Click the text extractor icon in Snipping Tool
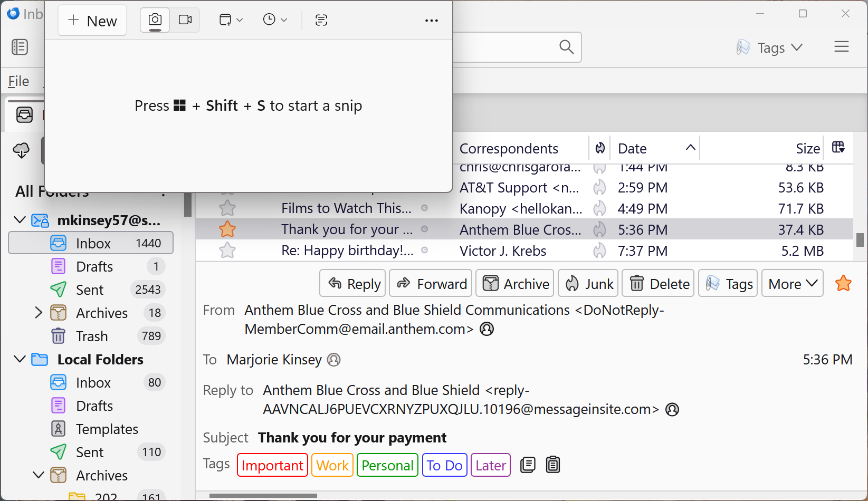 pyautogui.click(x=321, y=20)
